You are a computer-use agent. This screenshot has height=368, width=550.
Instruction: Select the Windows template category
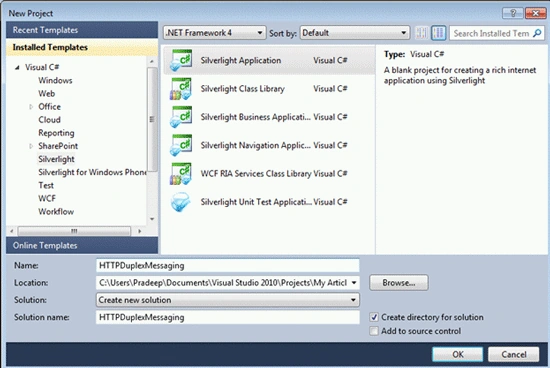click(55, 80)
